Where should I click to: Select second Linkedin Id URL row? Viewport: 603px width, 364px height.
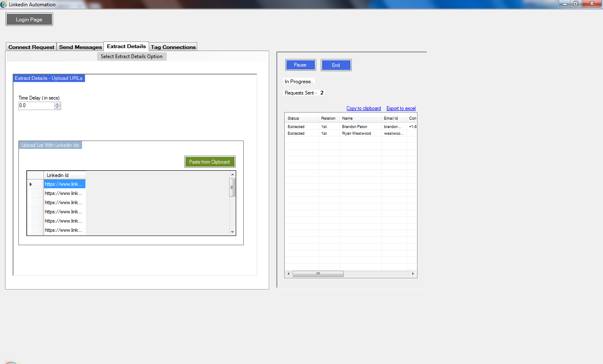(x=64, y=193)
